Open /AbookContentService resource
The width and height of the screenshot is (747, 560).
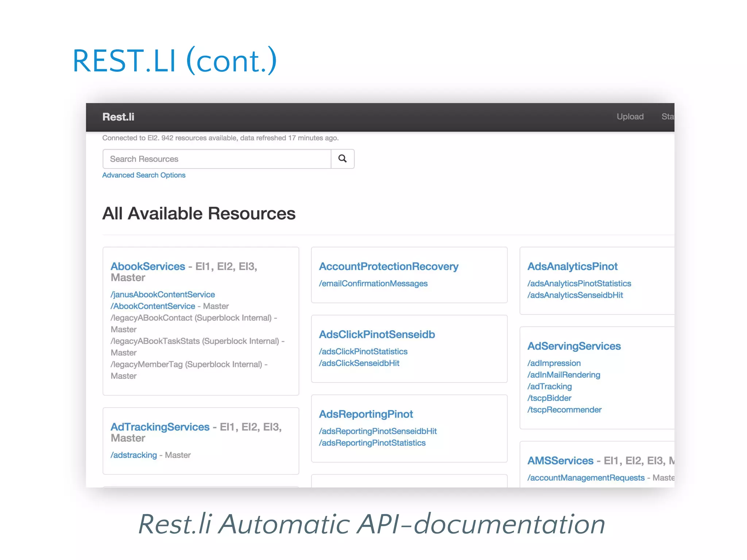click(153, 306)
